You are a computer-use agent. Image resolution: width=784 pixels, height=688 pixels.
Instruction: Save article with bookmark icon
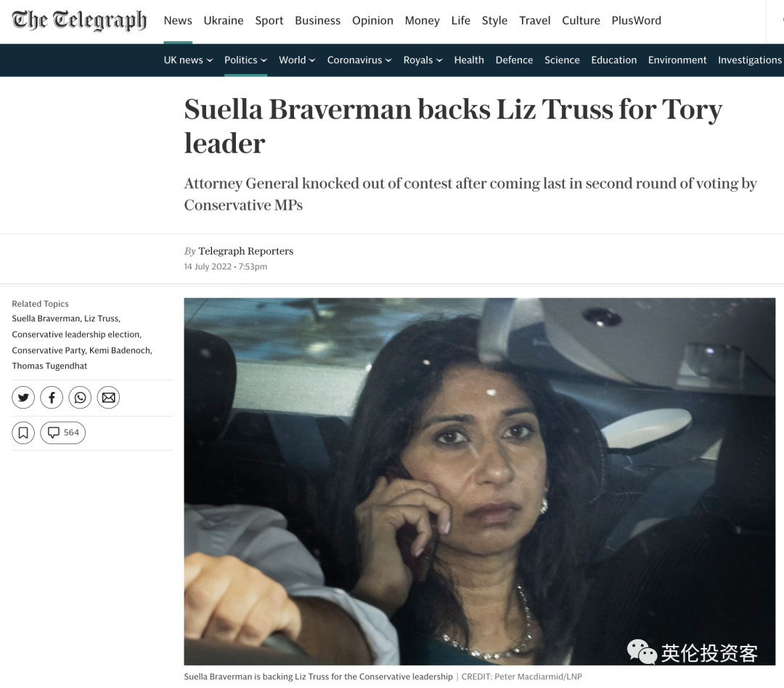pos(23,433)
